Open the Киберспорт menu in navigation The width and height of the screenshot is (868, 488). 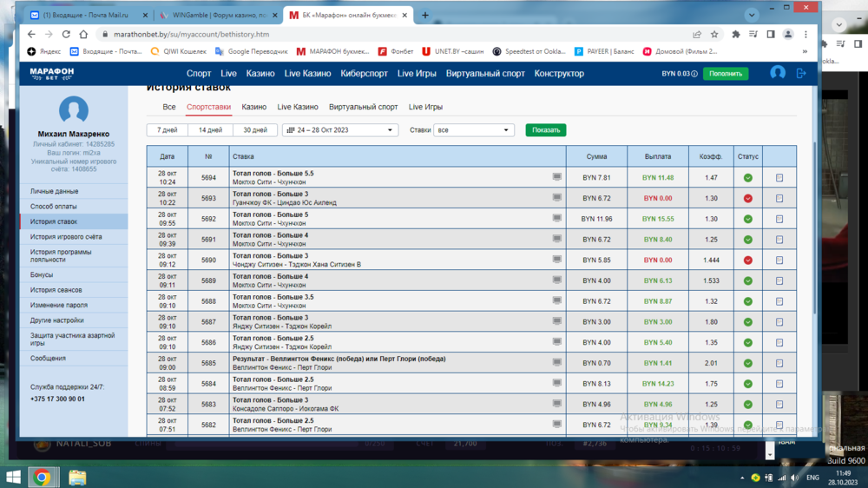point(364,74)
